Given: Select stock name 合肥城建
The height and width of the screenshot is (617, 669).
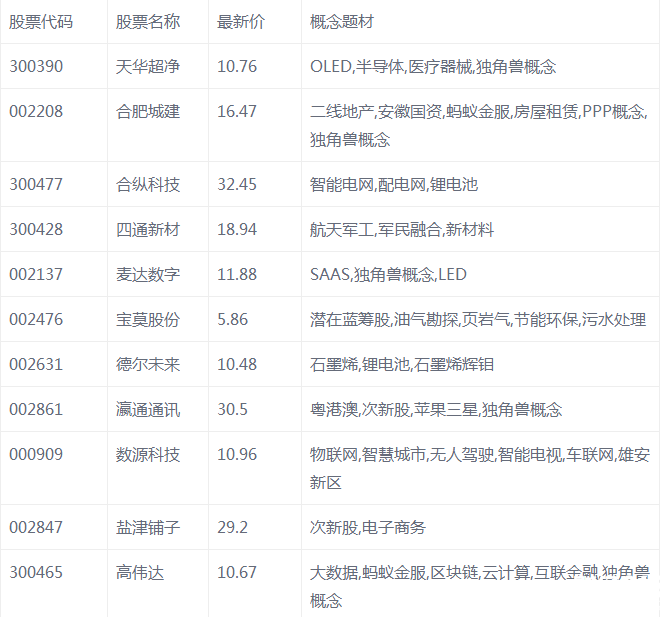Looking at the screenshot, I should point(148,112).
